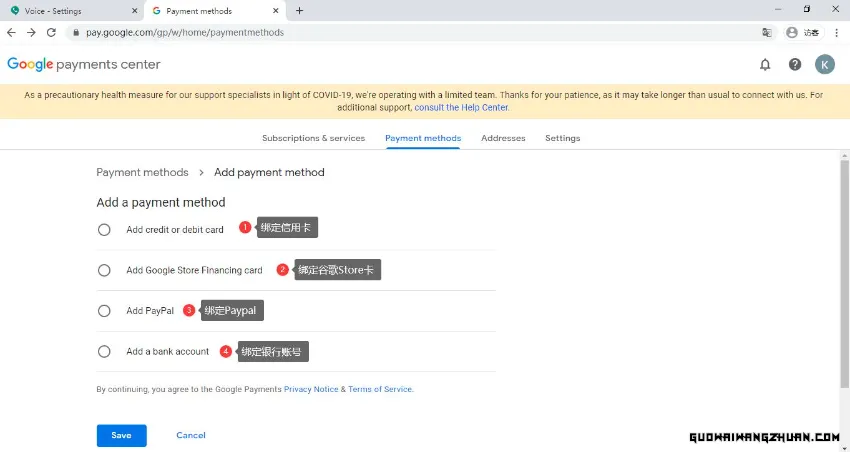The height and width of the screenshot is (452, 850).
Task: Switch to Voice - Settings browser tab
Action: (73, 11)
